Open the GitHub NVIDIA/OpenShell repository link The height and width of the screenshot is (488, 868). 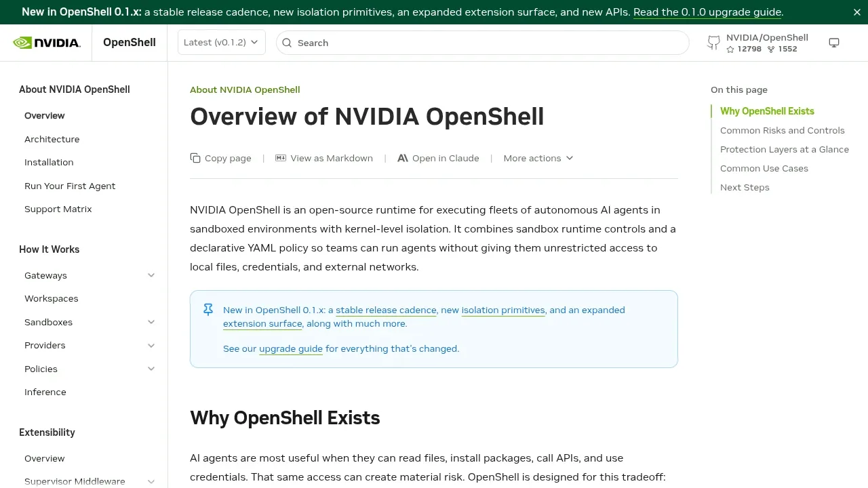(758, 43)
